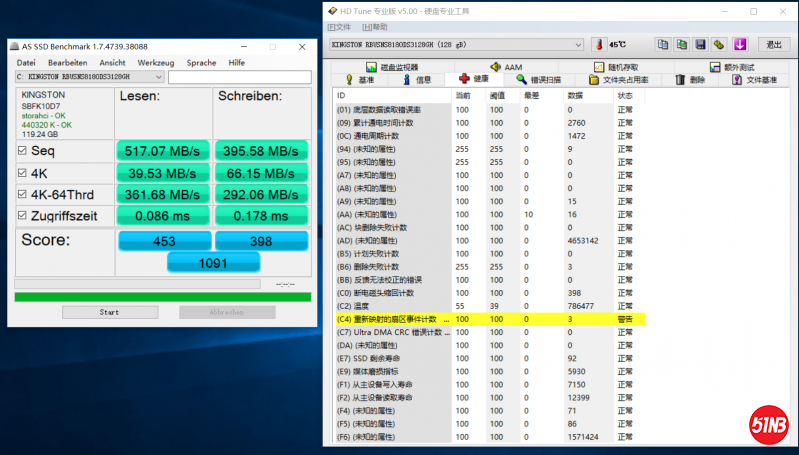Click the copy screenshot to clipboard icon
The height and width of the screenshot is (455, 799).
click(x=682, y=45)
